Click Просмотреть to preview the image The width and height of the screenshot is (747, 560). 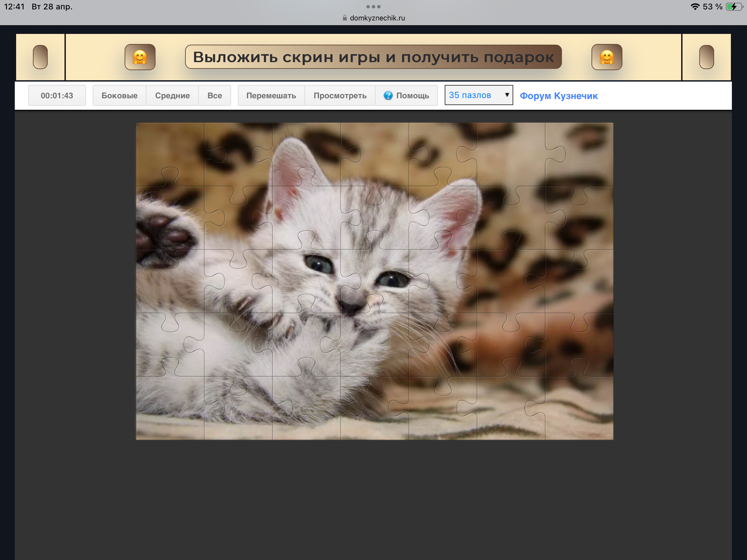(340, 96)
